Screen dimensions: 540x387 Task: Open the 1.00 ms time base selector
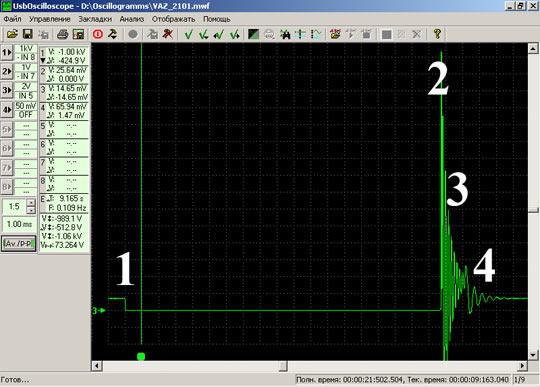coord(19,224)
